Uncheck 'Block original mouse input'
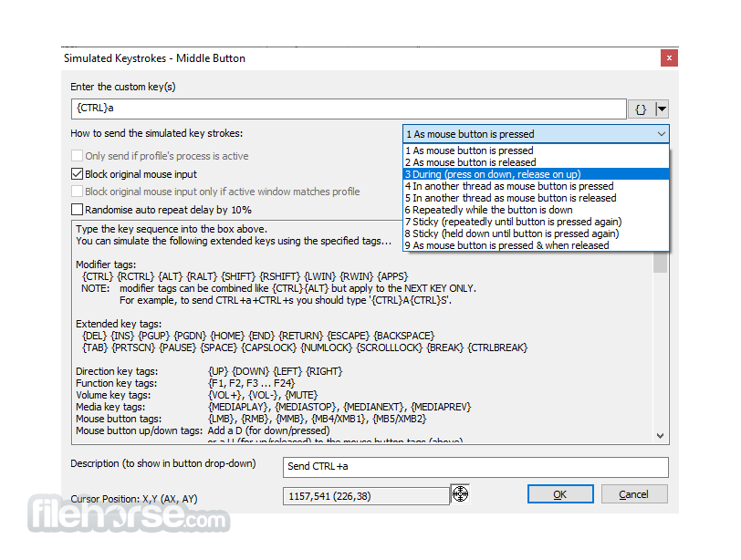 click(77, 173)
